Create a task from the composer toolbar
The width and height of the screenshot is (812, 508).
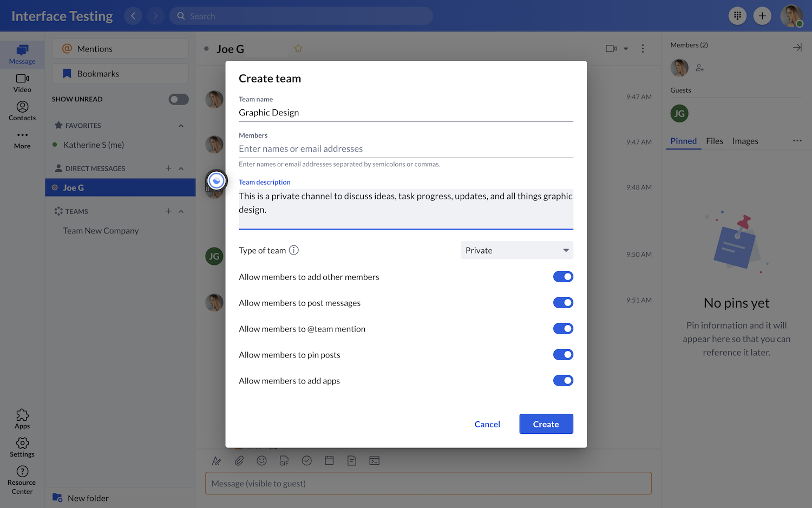(x=307, y=460)
